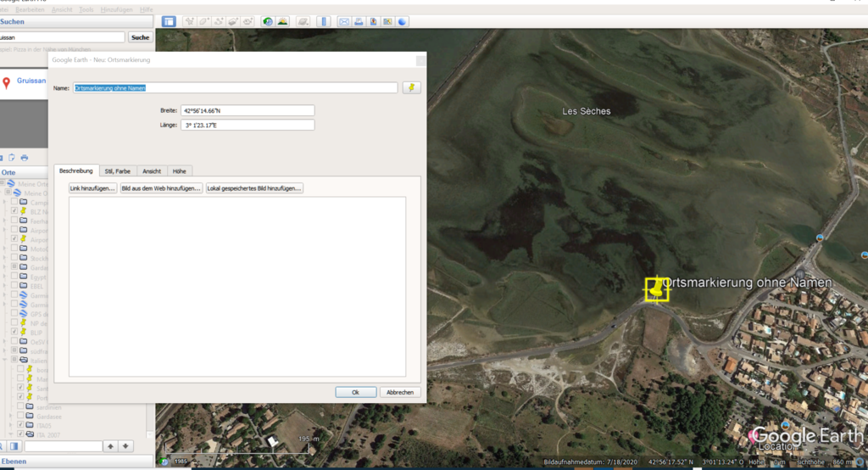Select the ruler tool icon
The height and width of the screenshot is (470, 868).
point(324,21)
